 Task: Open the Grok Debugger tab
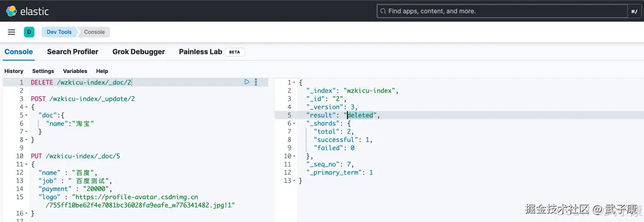[x=138, y=52]
